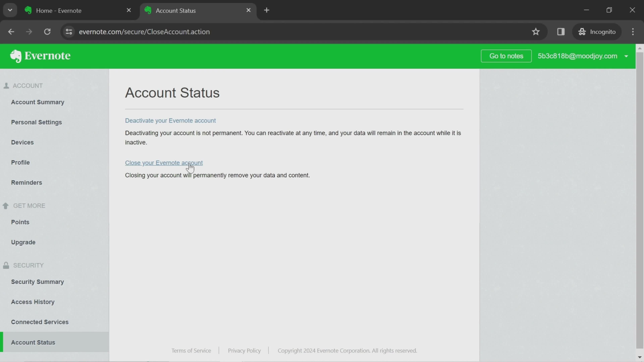Click Close your Evernote account
644x362 pixels.
164,163
